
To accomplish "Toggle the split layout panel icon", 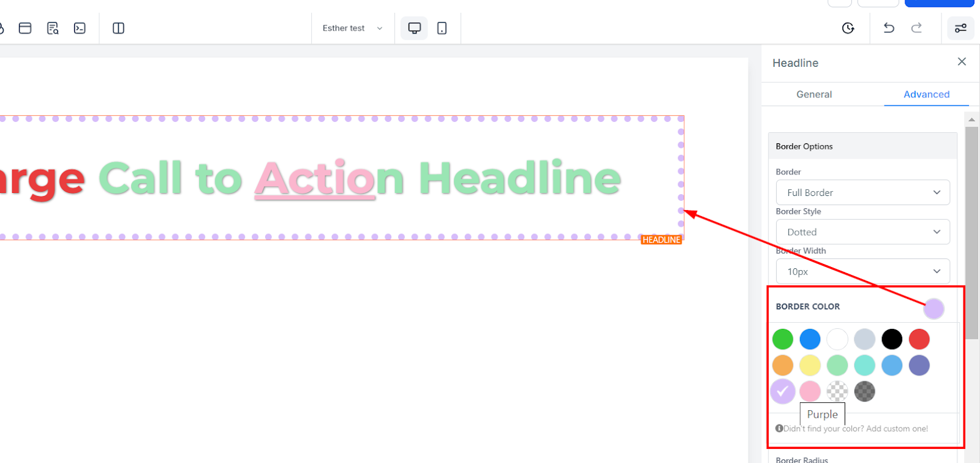I will point(119,28).
